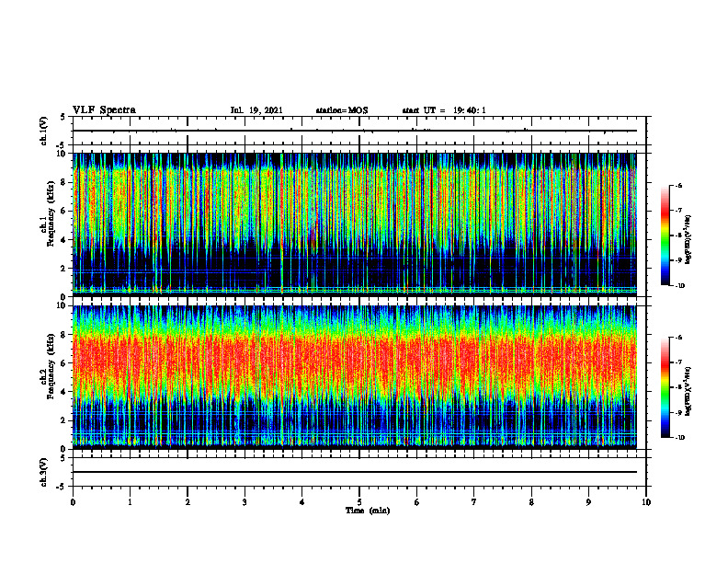Click the ch.2 color scale bar

[665, 387]
